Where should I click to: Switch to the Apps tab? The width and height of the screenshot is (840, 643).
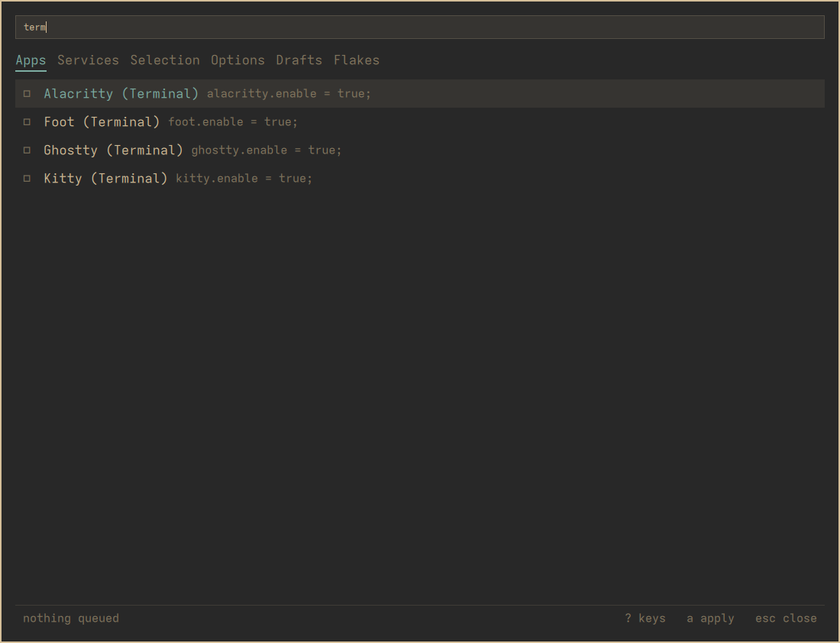click(31, 60)
